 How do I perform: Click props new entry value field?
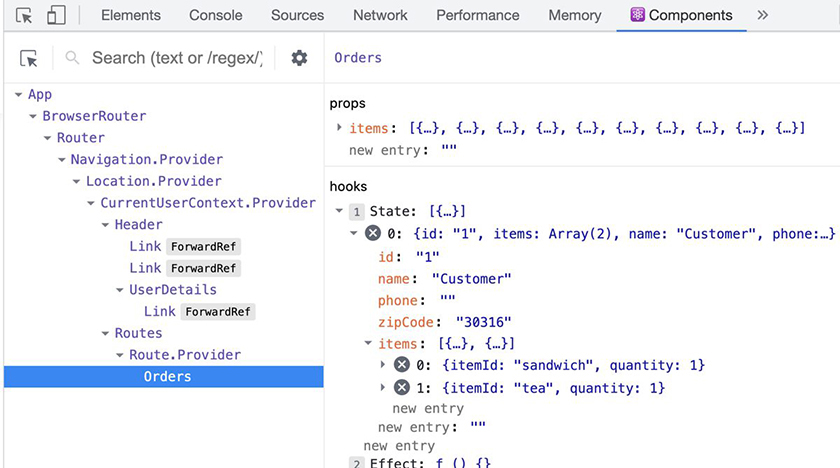[x=449, y=149]
